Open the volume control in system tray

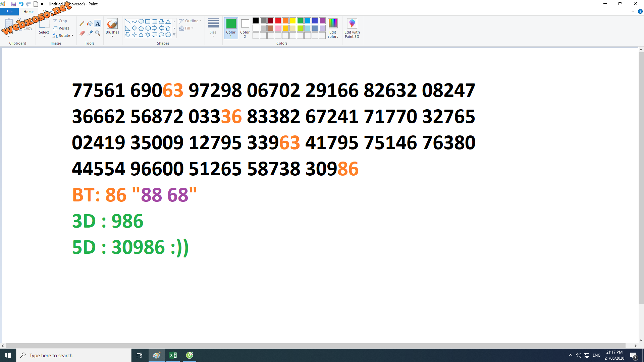point(578,355)
